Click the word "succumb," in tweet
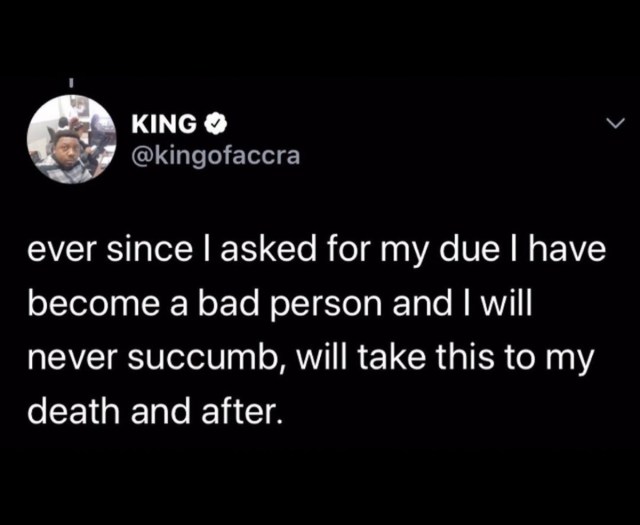 pos(207,356)
